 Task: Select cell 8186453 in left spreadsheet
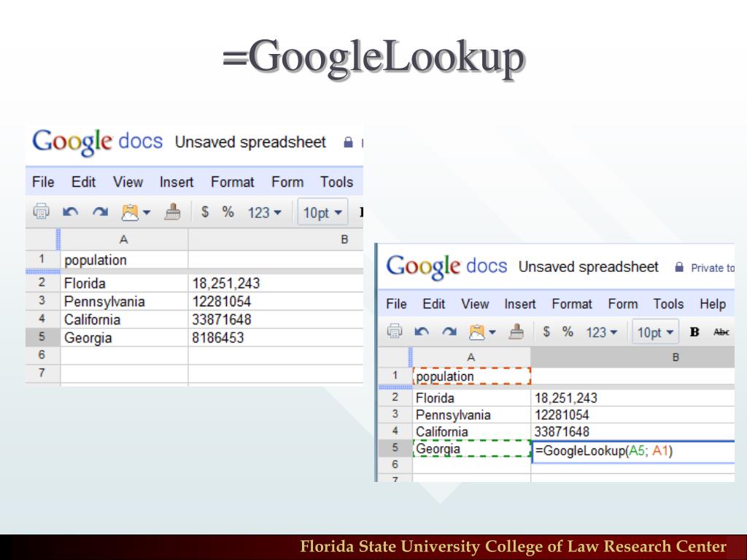coord(276,338)
